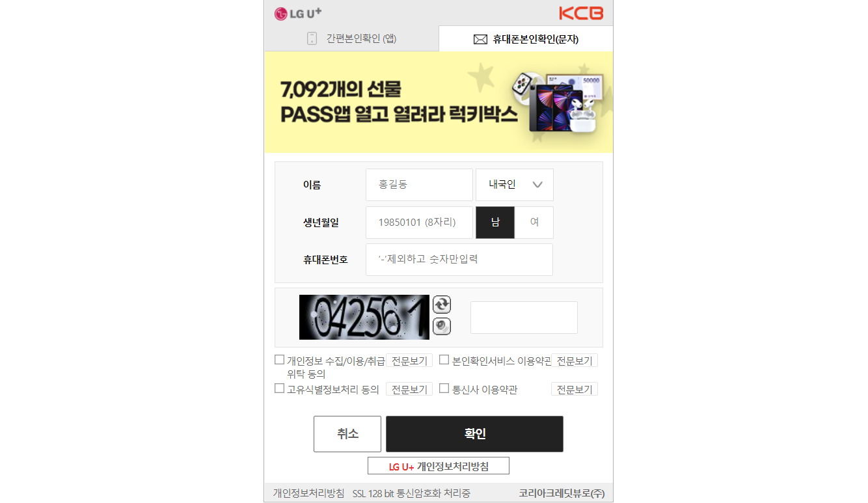Click the captcha number image
Viewport: 868px width, 503px height.
[364, 317]
